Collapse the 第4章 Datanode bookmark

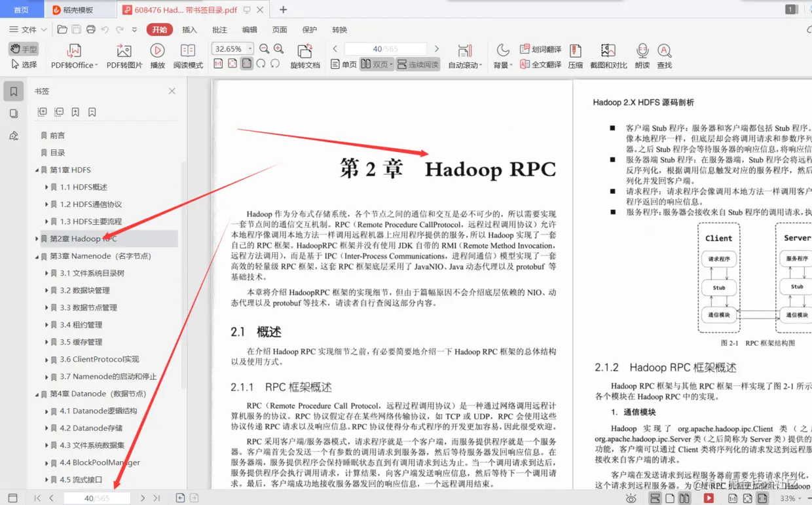(x=37, y=394)
